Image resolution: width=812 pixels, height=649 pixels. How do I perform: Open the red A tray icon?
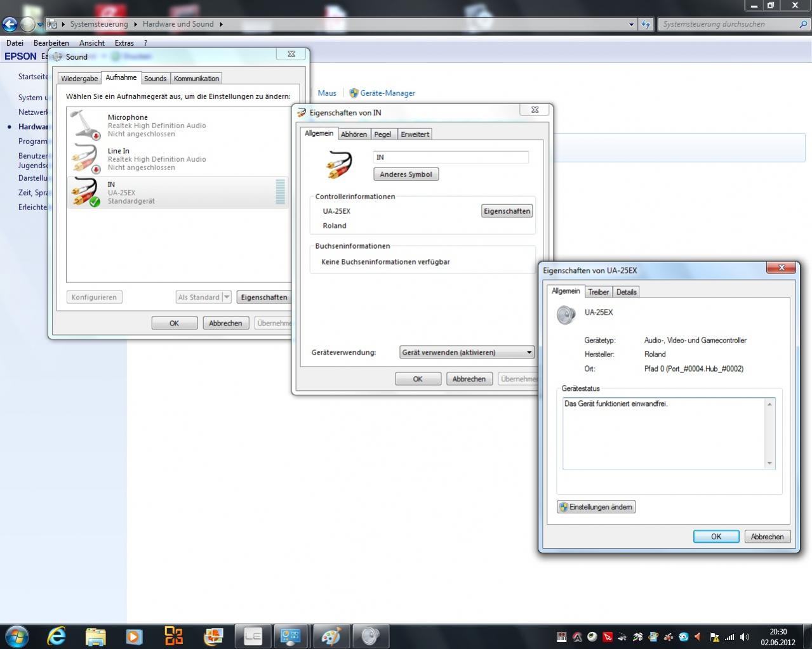(x=577, y=637)
